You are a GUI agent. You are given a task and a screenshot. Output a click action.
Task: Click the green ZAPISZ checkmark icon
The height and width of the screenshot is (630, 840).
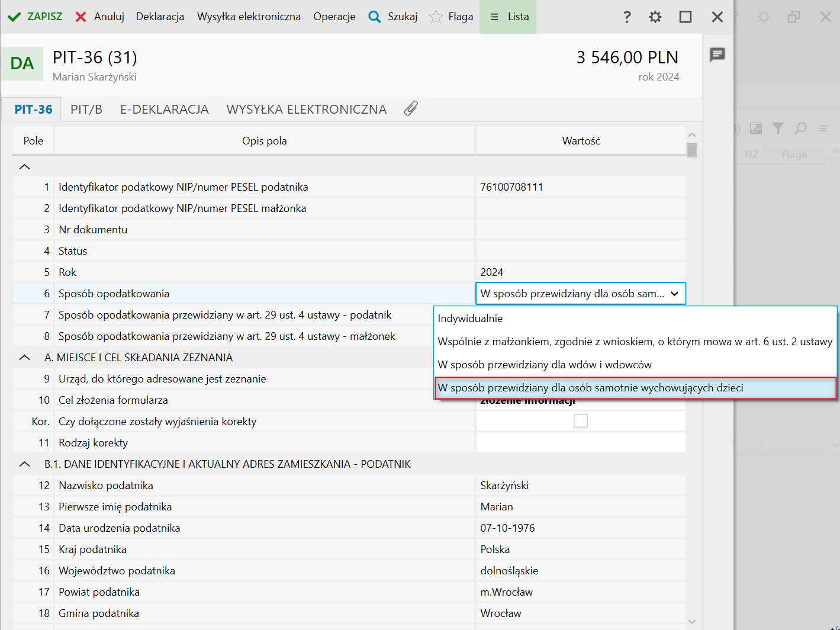click(14, 17)
